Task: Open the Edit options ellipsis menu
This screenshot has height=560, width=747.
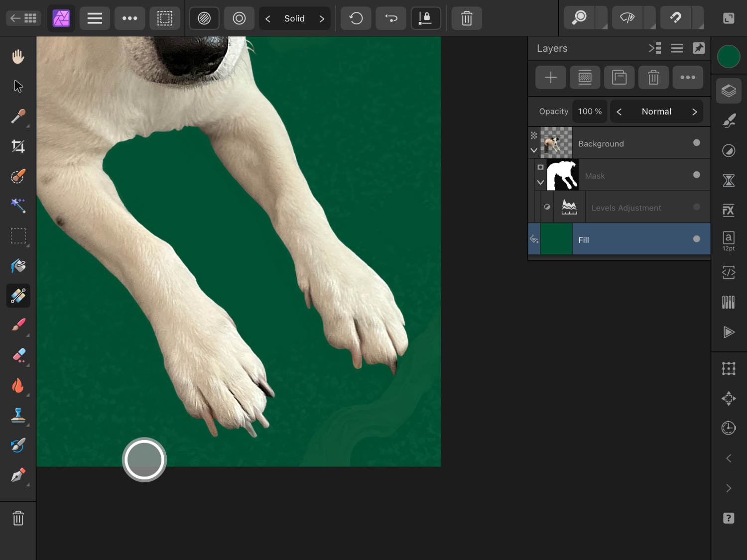Action: pyautogui.click(x=129, y=18)
